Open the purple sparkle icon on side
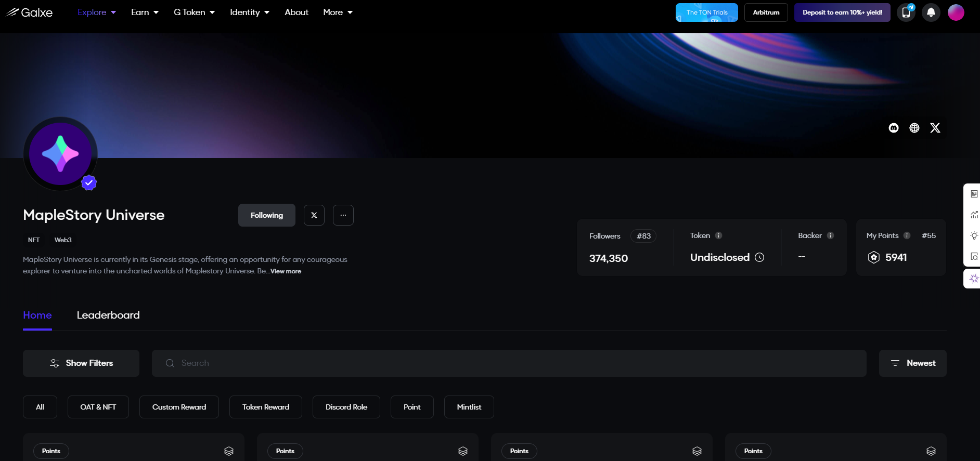 pyautogui.click(x=974, y=279)
